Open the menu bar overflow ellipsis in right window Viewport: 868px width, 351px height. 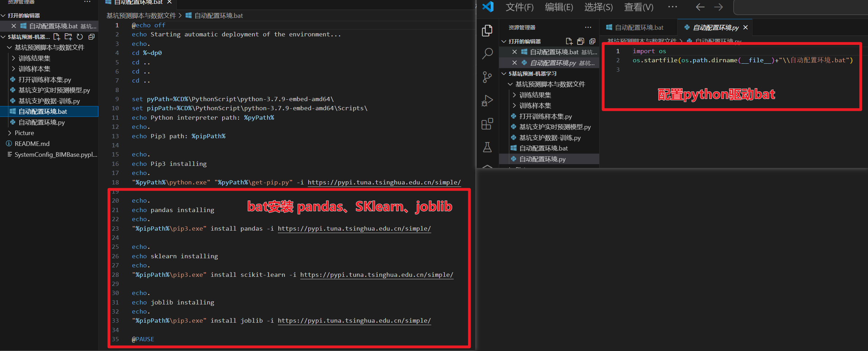pyautogui.click(x=672, y=7)
